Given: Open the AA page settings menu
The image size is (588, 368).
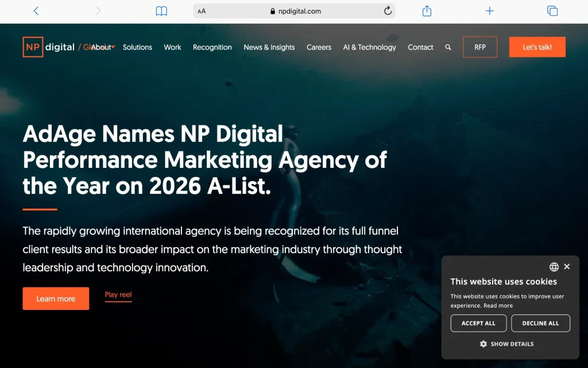Looking at the screenshot, I should (x=202, y=11).
